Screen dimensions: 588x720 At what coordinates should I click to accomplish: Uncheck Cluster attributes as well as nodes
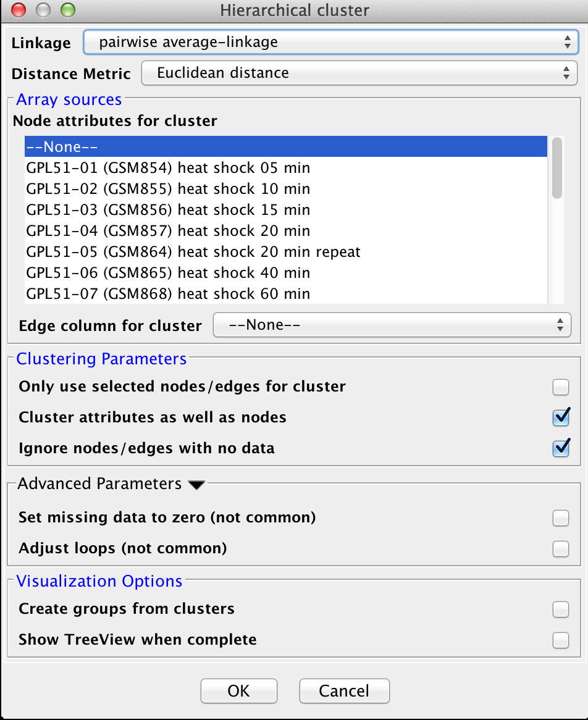coord(560,417)
